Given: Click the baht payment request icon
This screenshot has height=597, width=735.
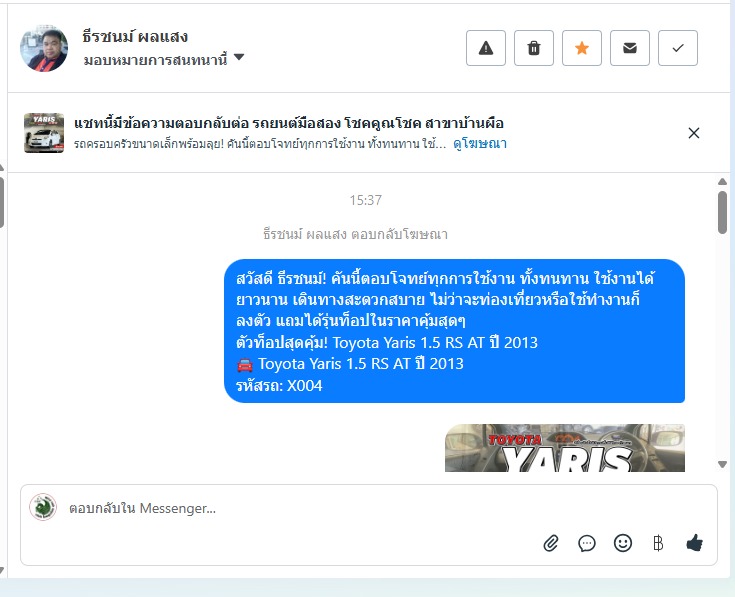Looking at the screenshot, I should pos(658,543).
